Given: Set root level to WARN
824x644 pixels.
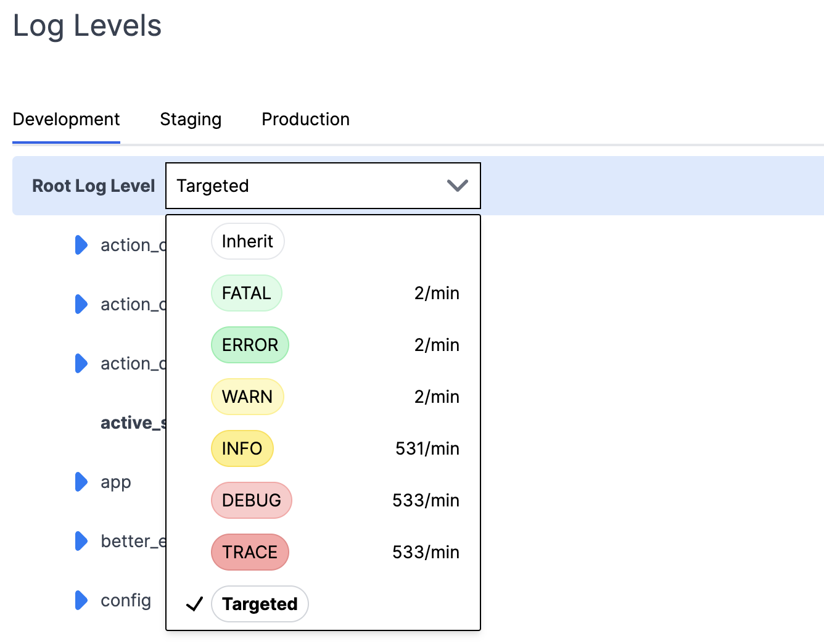Looking at the screenshot, I should [x=247, y=397].
